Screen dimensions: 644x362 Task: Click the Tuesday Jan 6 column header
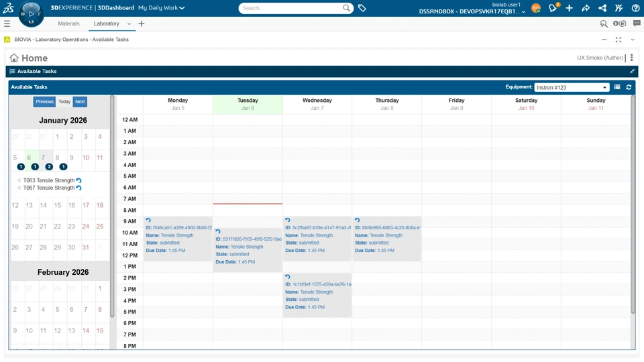(248, 105)
